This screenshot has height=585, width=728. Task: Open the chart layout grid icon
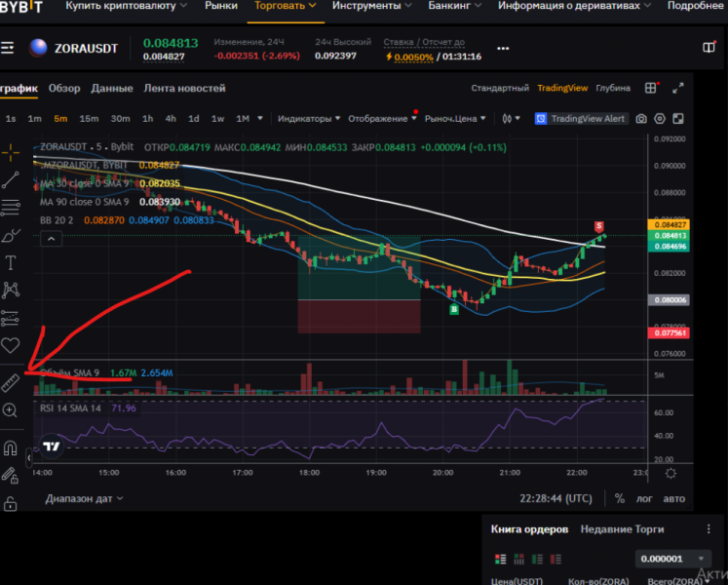coord(651,88)
